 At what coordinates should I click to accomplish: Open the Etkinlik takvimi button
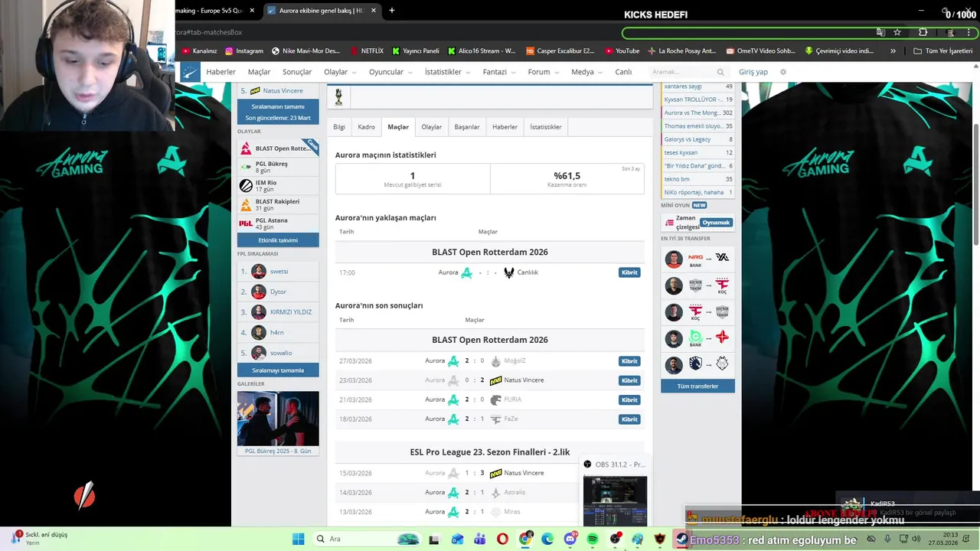point(278,240)
